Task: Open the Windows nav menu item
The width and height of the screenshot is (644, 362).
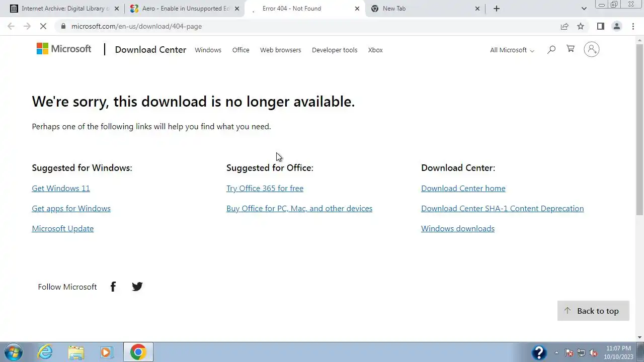Action: [208, 50]
